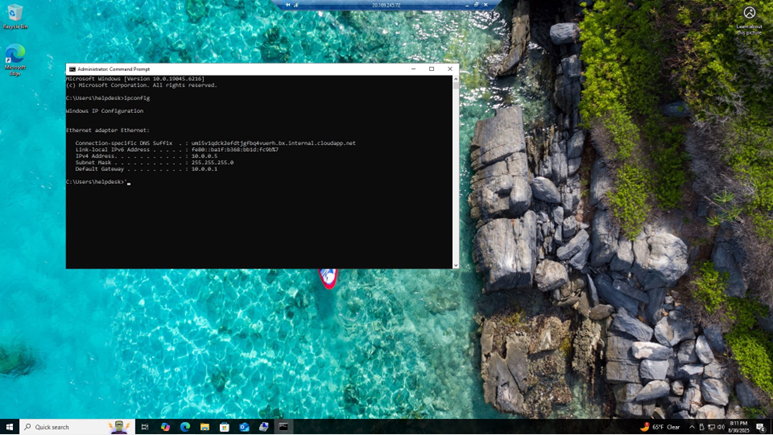Select the Command Prompt taskbar icon
The width and height of the screenshot is (773, 435).
click(283, 427)
